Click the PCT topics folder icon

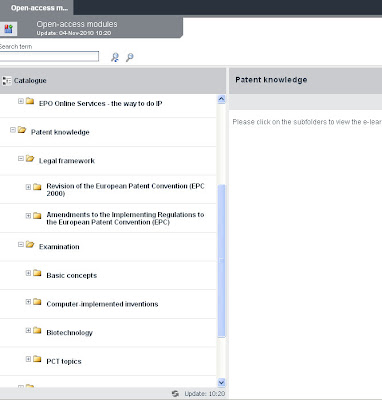(37, 359)
